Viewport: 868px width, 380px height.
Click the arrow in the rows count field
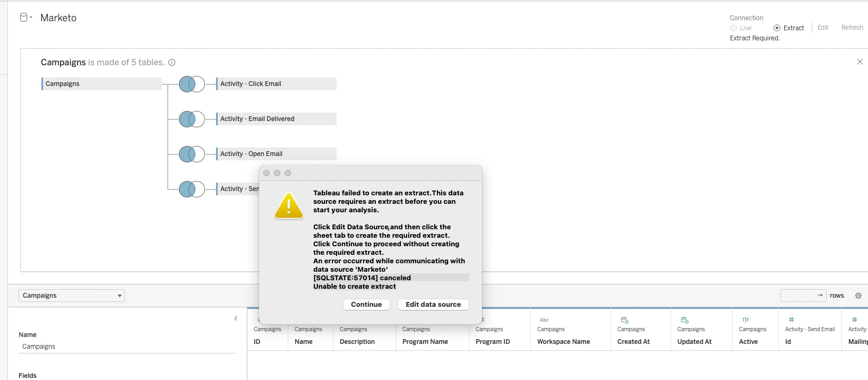[x=820, y=295]
